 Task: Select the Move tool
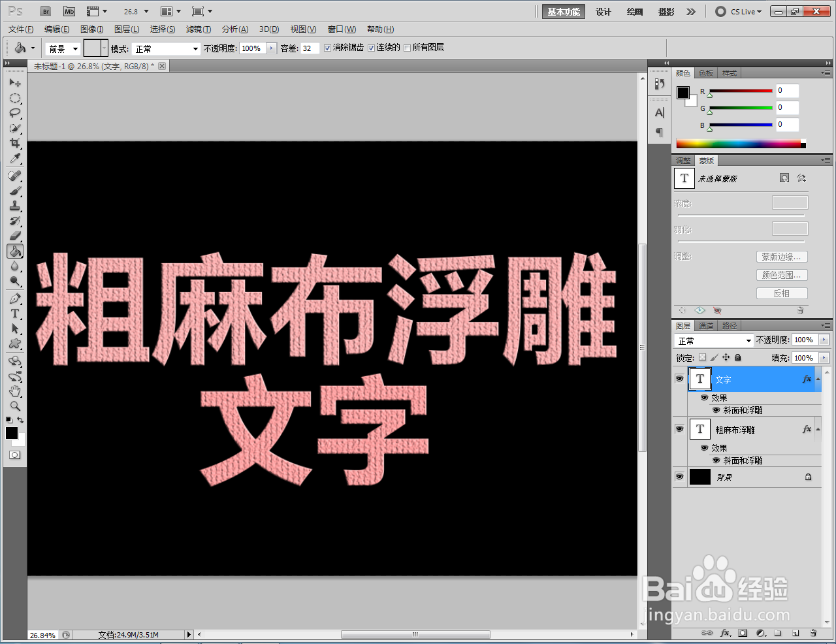point(14,82)
